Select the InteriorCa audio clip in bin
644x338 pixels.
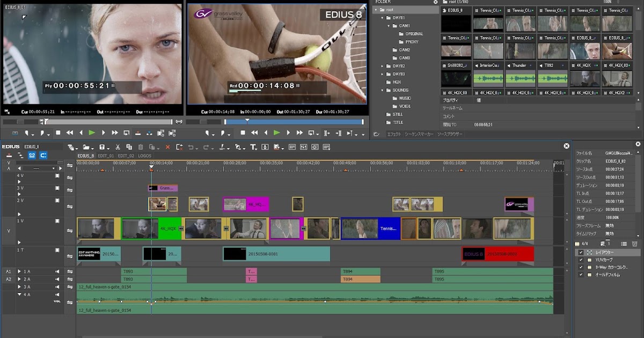pyautogui.click(x=488, y=75)
